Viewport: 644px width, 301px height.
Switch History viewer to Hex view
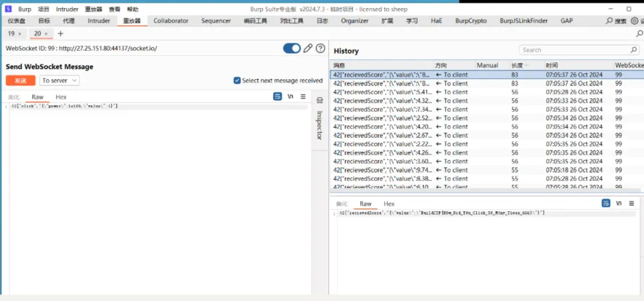[x=389, y=204]
